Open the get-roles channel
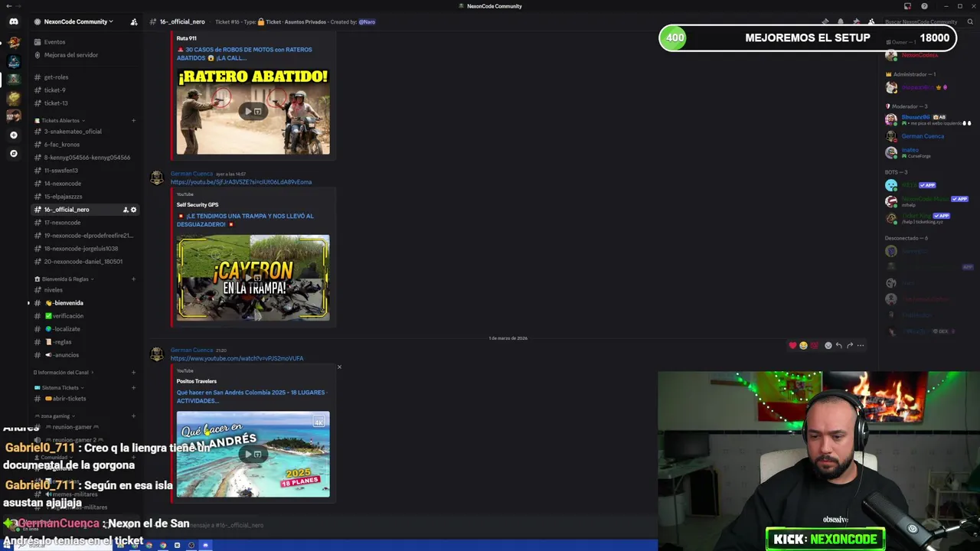Screen dimensions: 980x551 [x=56, y=77]
